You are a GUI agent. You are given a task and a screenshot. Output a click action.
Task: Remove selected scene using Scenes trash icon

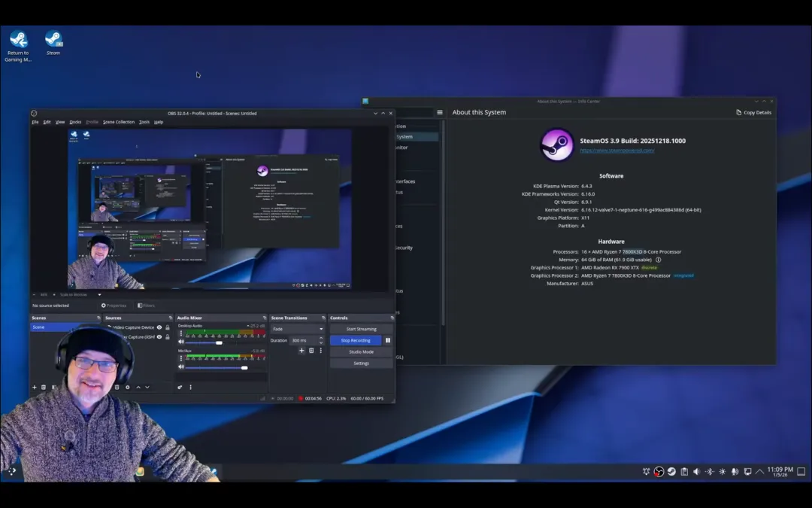44,388
